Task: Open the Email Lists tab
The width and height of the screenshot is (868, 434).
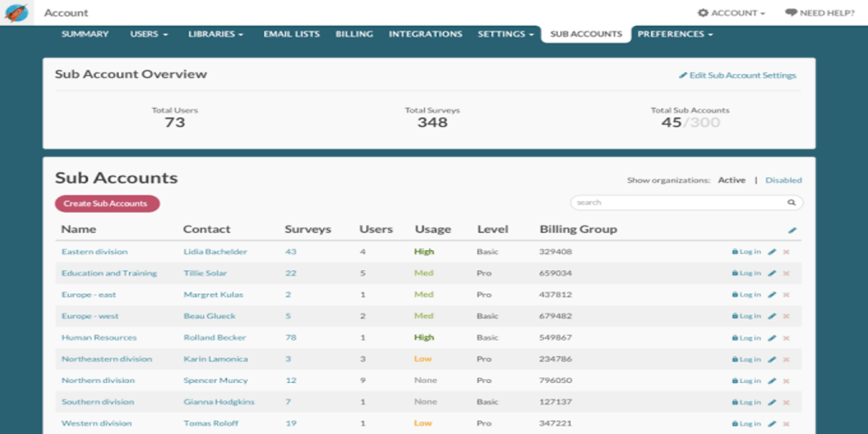Action: (x=292, y=34)
